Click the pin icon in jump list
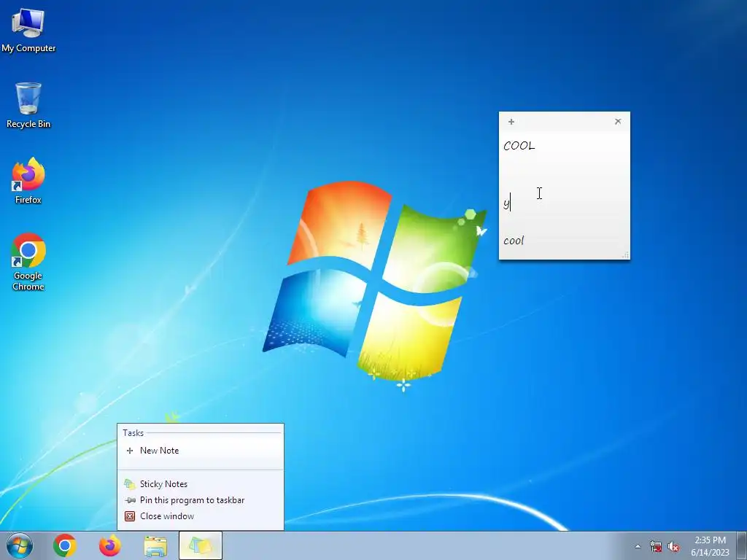Viewport: 747px width, 560px height. click(130, 500)
